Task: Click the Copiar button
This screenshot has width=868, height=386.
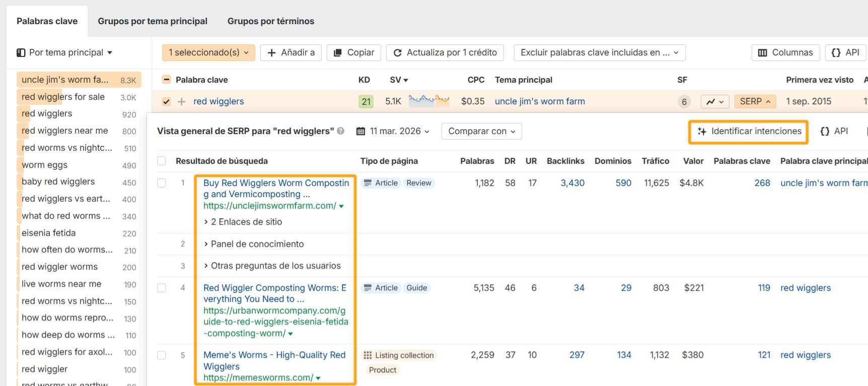Action: pyautogui.click(x=354, y=52)
